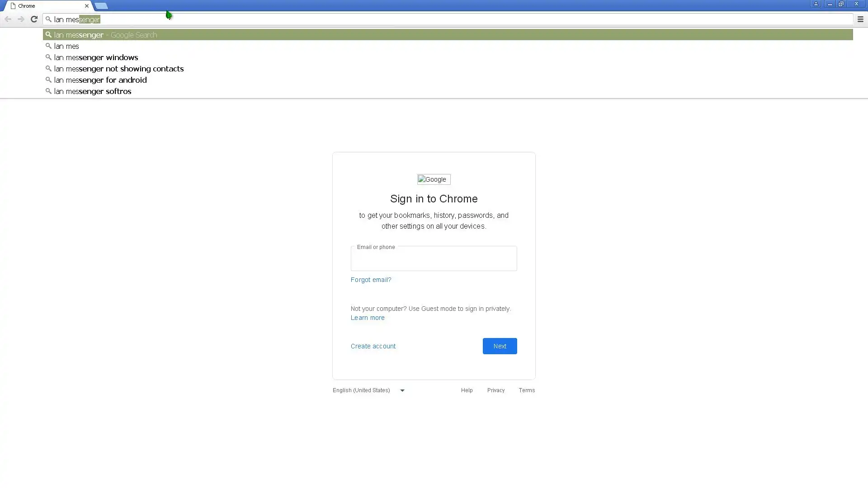868x488 pixels.
Task: Select 'lan messenger windows' suggestion
Action: tap(96, 57)
